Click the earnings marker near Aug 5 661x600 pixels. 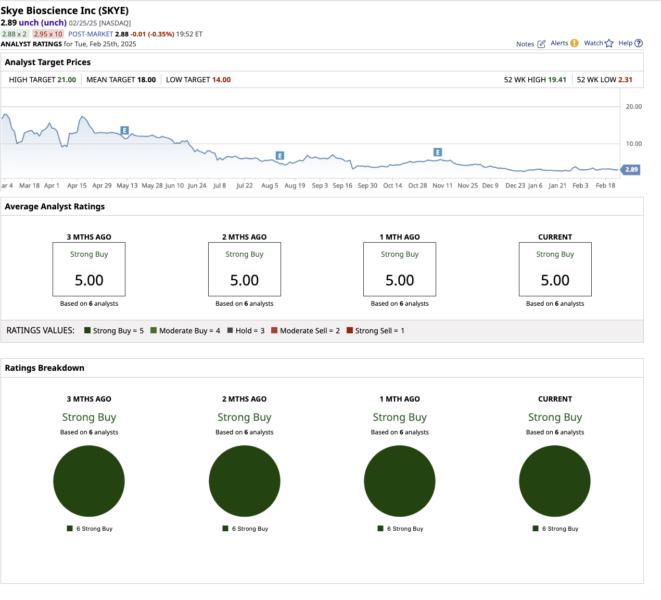coord(279,156)
